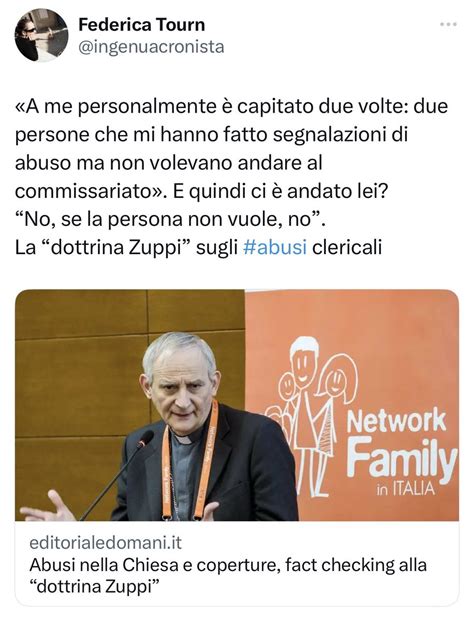
Task: Click the "No, se la persona non vuole" line
Action: [170, 219]
